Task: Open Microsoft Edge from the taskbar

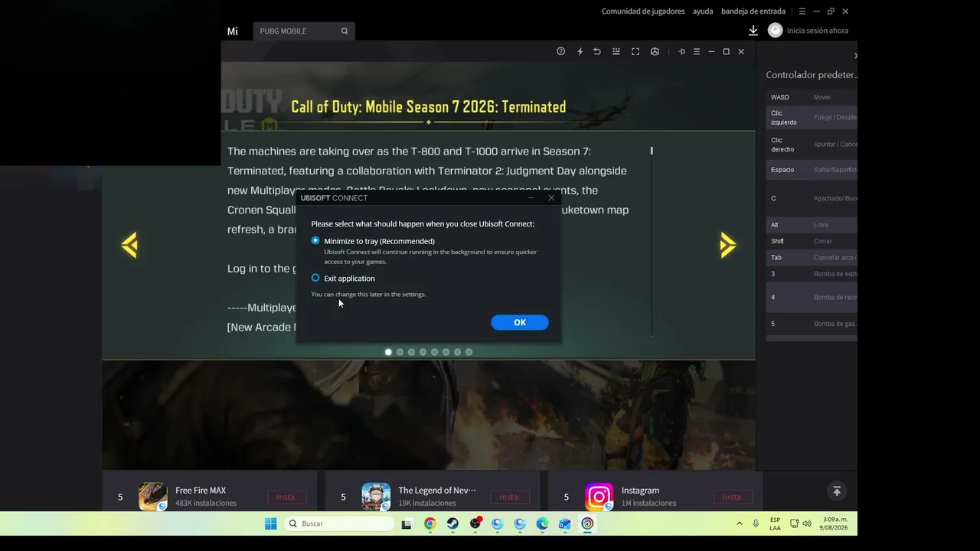Action: point(542,523)
